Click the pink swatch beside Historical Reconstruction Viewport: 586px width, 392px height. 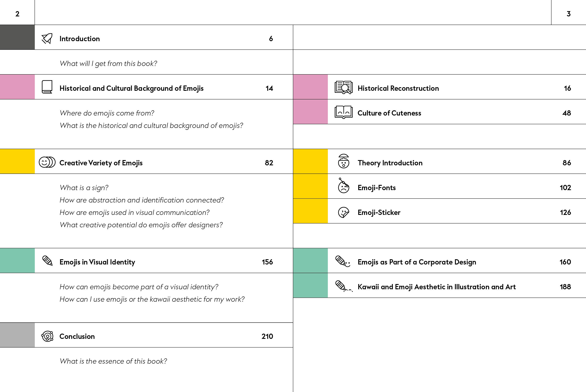[310, 87]
